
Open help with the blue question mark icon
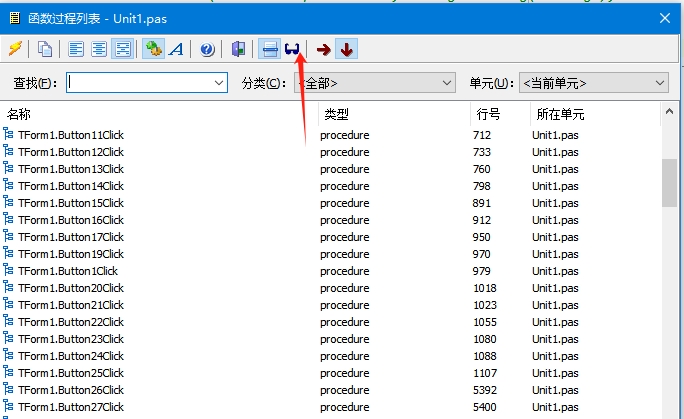[207, 49]
